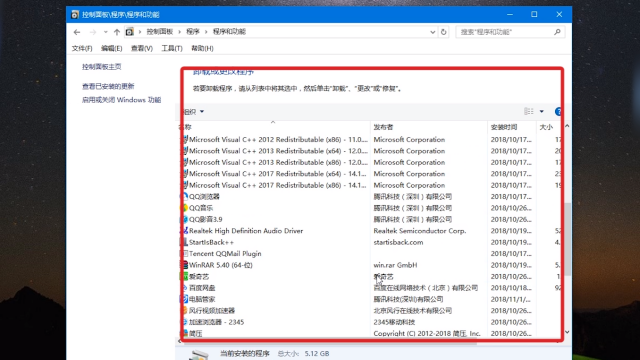Sort by 大小 column header
640x360 pixels.
point(546,127)
